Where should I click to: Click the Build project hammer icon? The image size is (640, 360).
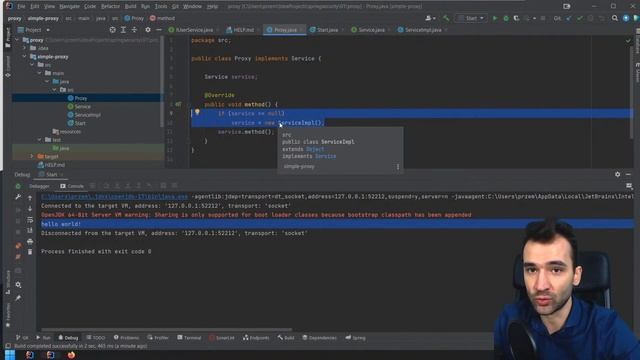[446, 18]
